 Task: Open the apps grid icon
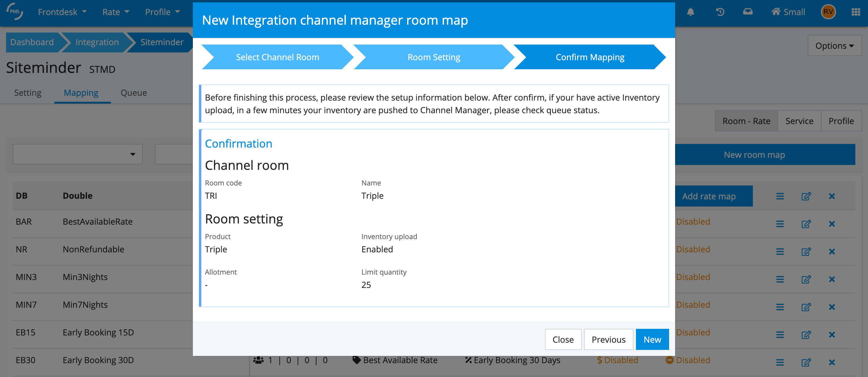(856, 12)
